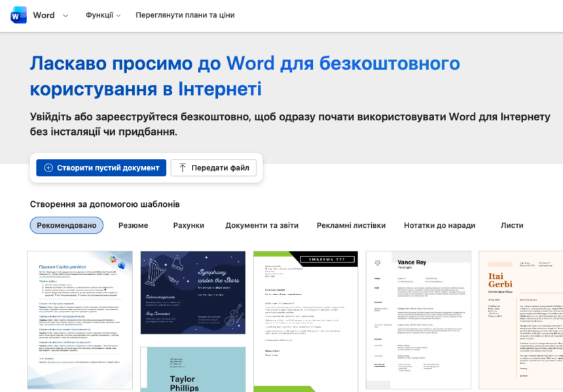Screen dimensions: 563x392
Task: Click the upload arrow icon
Action: (183, 168)
